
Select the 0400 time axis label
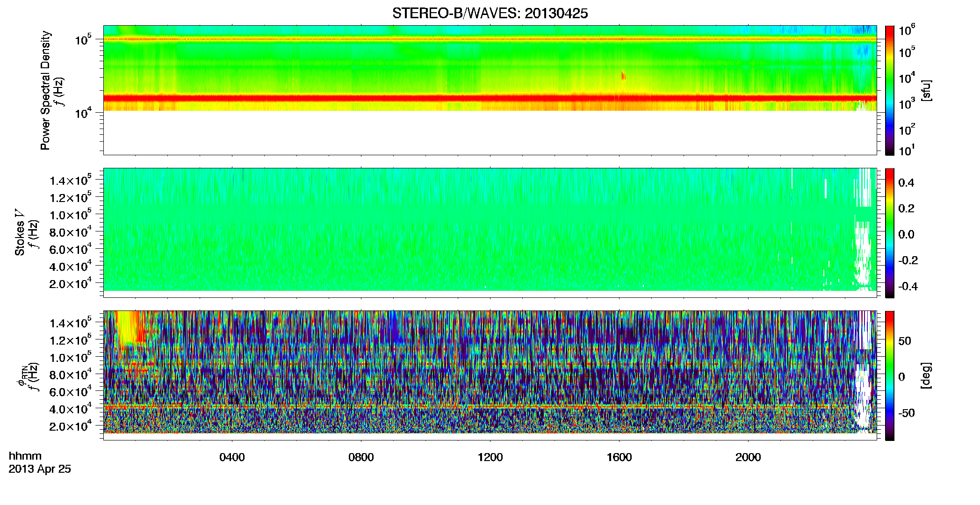point(232,457)
